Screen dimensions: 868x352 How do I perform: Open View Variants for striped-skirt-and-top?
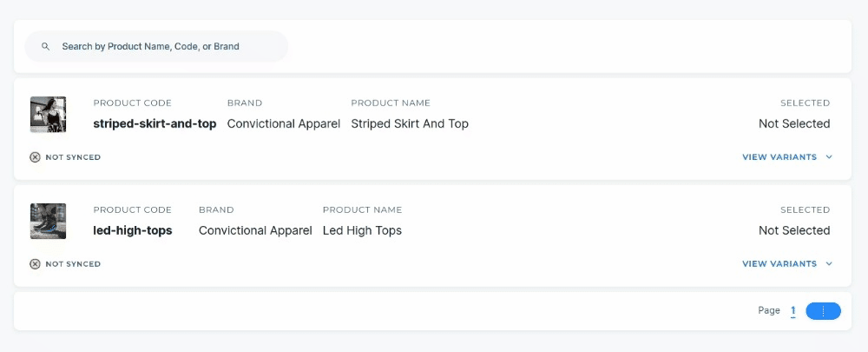click(x=779, y=157)
